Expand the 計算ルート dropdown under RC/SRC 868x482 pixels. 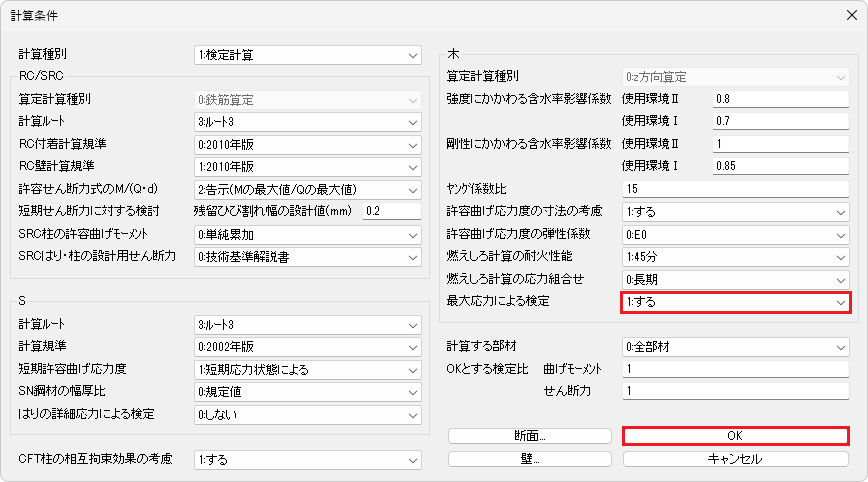pyautogui.click(x=308, y=122)
